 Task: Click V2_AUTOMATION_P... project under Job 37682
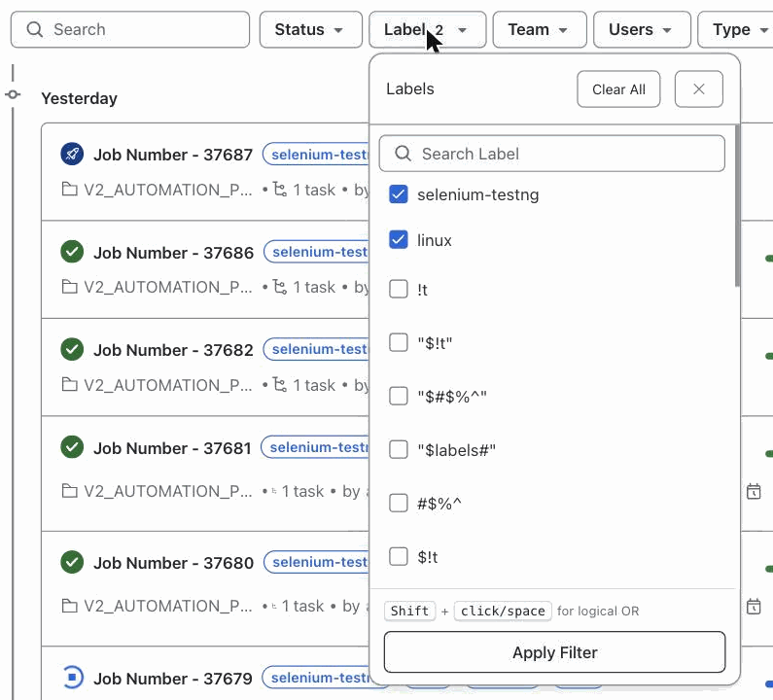pos(168,385)
